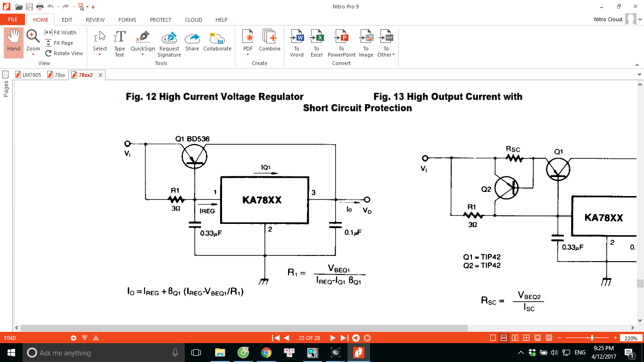Image resolution: width=644 pixels, height=362 pixels.
Task: Activate the Hand tool
Action: coord(14,41)
